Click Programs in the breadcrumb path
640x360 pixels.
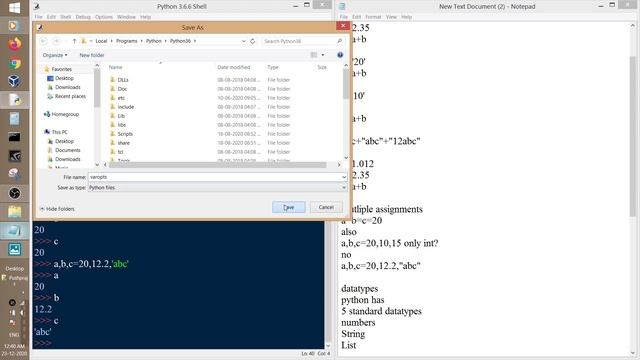pos(127,41)
